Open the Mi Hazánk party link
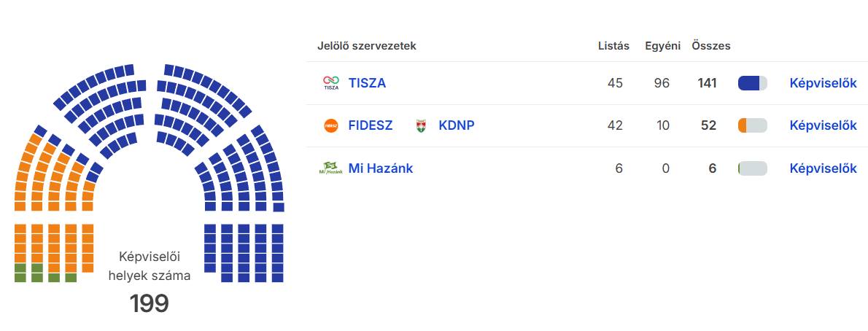This screenshot has height=331, width=868. [x=381, y=168]
